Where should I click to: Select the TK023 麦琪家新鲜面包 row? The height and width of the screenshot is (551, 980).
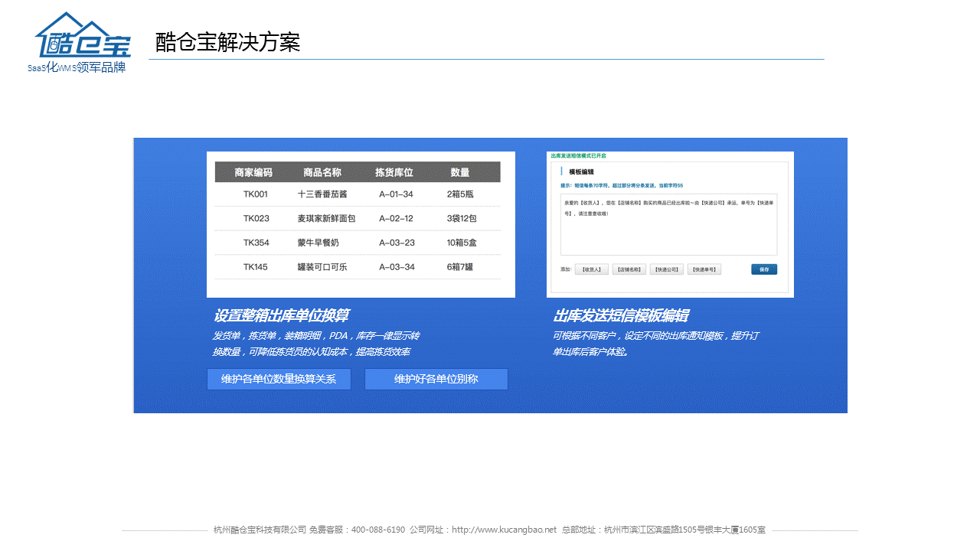pyautogui.click(x=358, y=219)
